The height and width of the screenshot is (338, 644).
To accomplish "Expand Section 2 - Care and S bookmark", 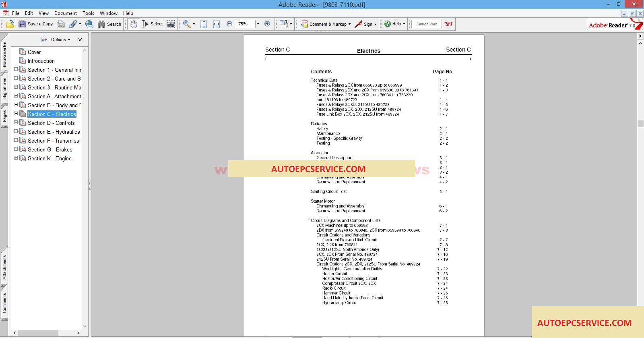I will point(16,78).
